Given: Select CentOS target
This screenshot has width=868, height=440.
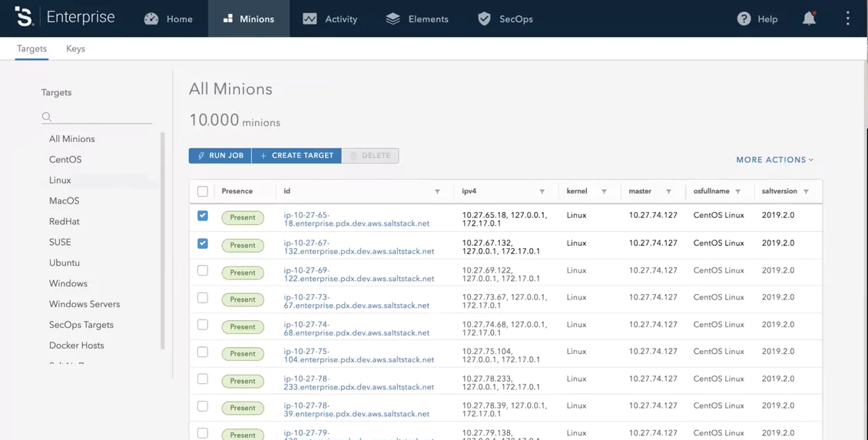Looking at the screenshot, I should point(65,160).
